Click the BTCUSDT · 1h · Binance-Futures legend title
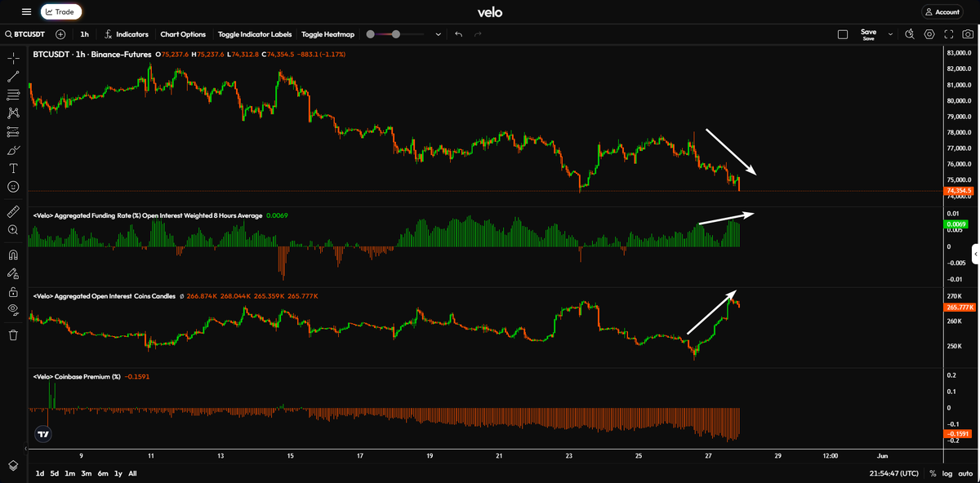Viewport: 980px width, 483px height. pyautogui.click(x=93, y=55)
